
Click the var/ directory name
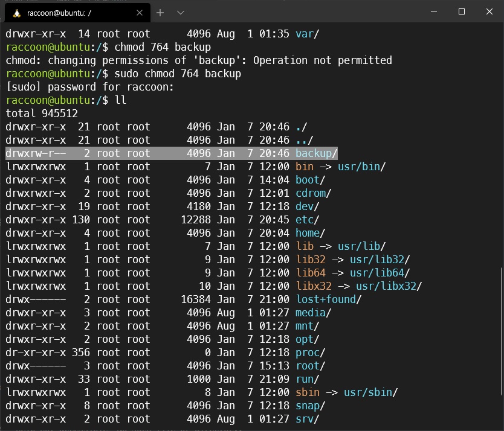(307, 34)
